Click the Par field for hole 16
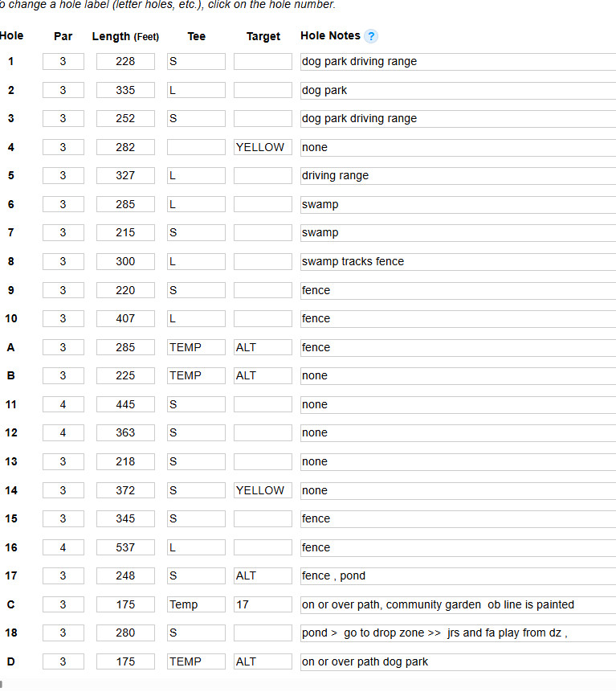 click(x=63, y=547)
